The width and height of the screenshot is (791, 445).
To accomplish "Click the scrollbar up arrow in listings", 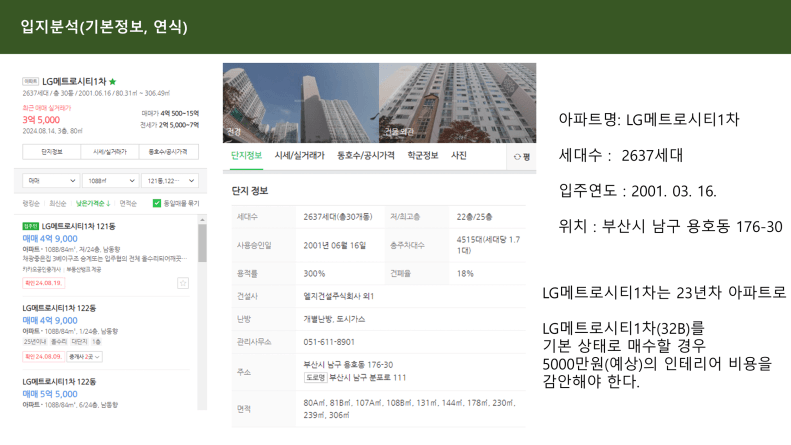I will [x=202, y=220].
